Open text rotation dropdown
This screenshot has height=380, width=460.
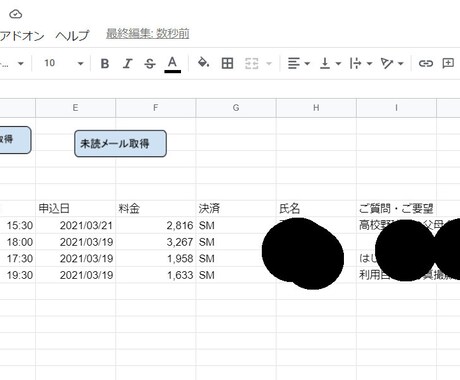click(392, 63)
